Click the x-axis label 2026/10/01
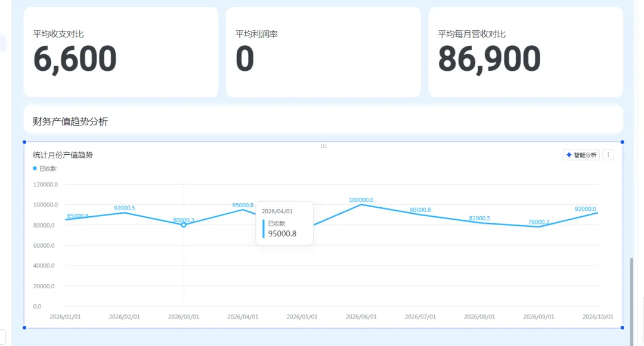644x346 pixels. coord(597,317)
